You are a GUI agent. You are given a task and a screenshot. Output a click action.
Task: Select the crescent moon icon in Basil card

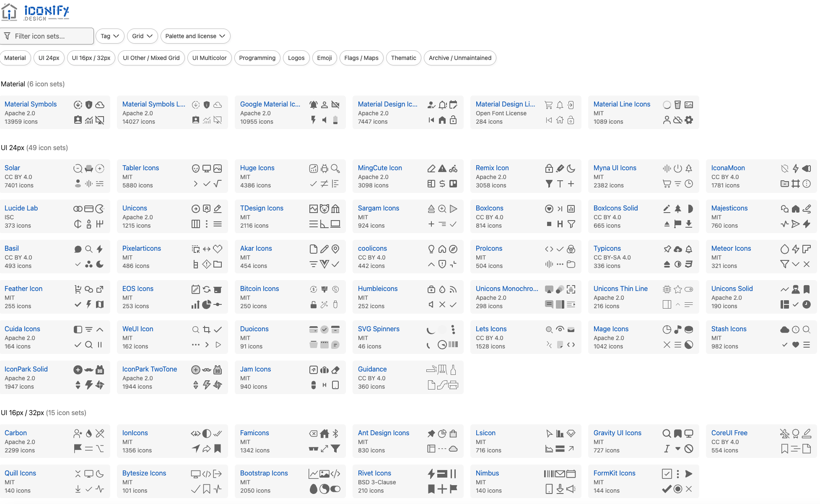pyautogui.click(x=100, y=264)
